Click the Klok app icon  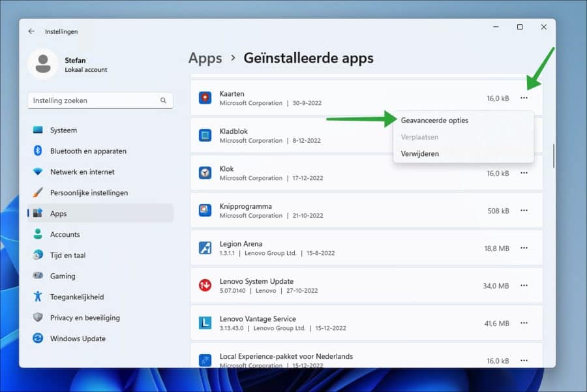(205, 173)
